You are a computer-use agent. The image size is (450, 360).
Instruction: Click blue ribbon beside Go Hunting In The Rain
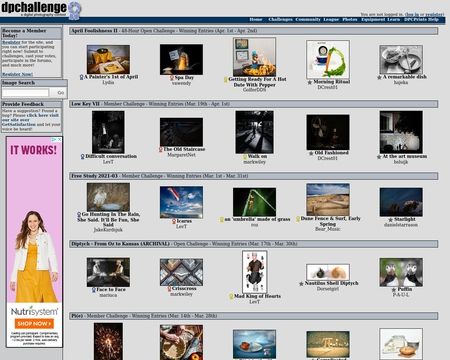pos(79,214)
